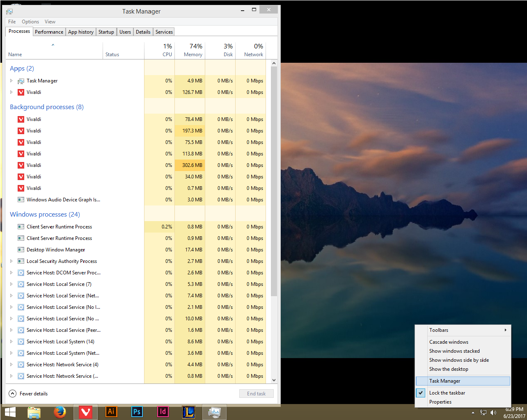Launch Photoshop from the taskbar

137,412
